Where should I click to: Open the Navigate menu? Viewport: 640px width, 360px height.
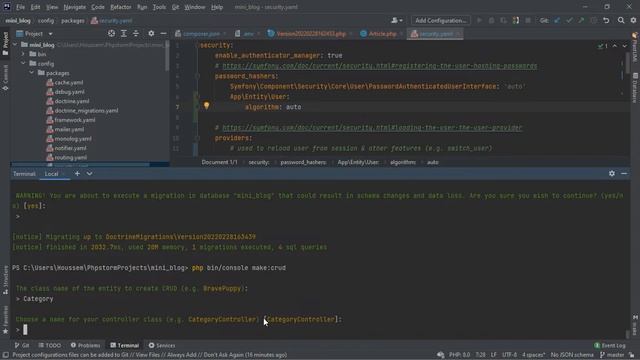(75, 7)
